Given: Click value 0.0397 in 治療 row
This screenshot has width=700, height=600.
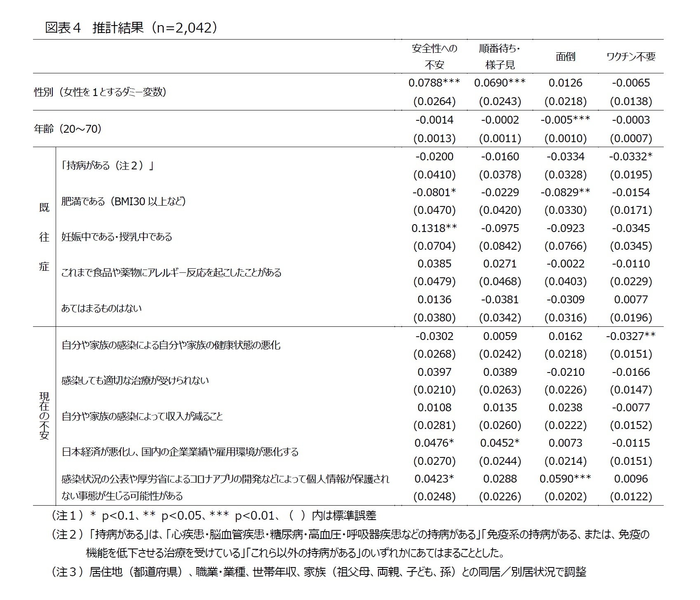Looking at the screenshot, I should coord(435,372).
